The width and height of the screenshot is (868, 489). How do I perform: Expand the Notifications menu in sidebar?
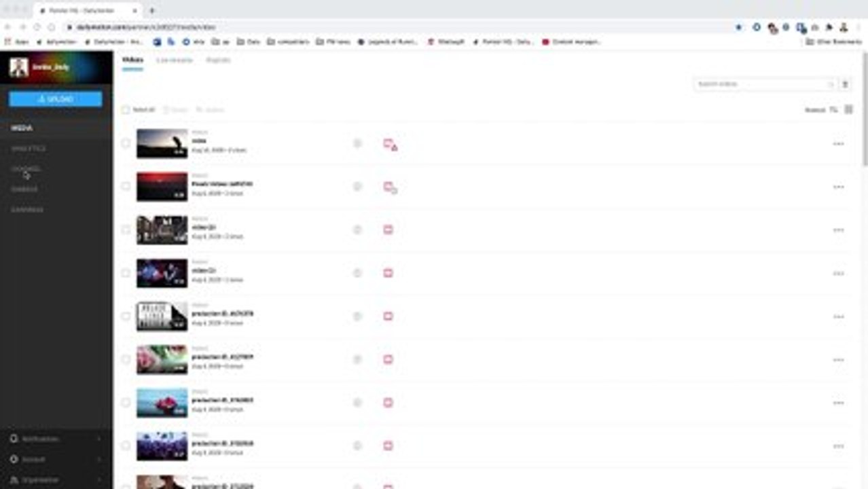pyautogui.click(x=56, y=439)
